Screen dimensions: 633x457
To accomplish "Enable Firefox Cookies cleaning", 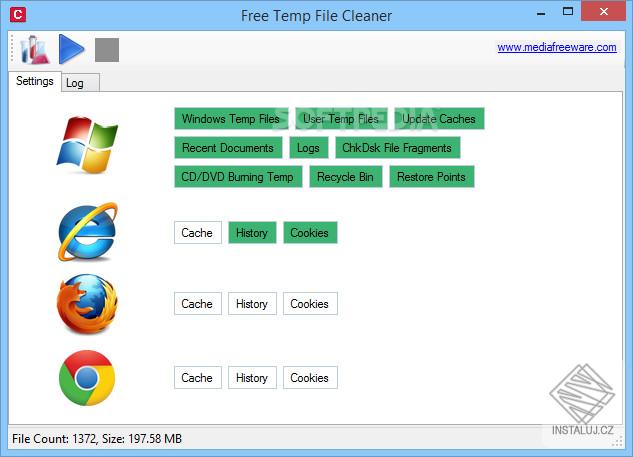I will tap(310, 304).
